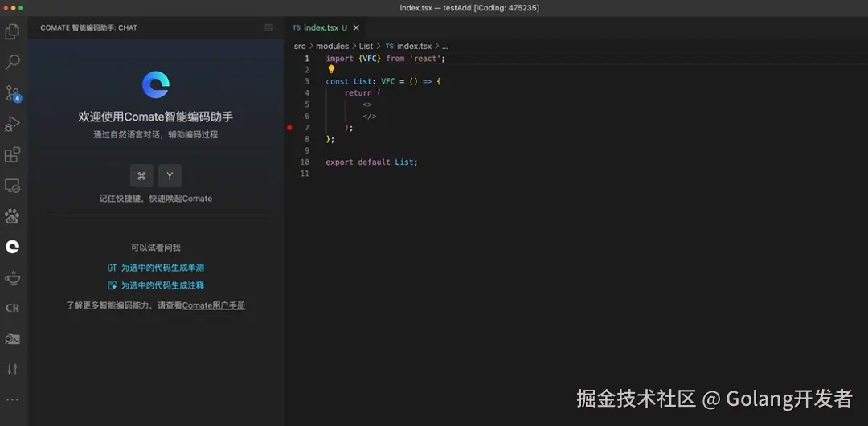Viewport: 868px width, 426px height.
Task: Click 'export default List;' on line 10
Action: coord(371,162)
